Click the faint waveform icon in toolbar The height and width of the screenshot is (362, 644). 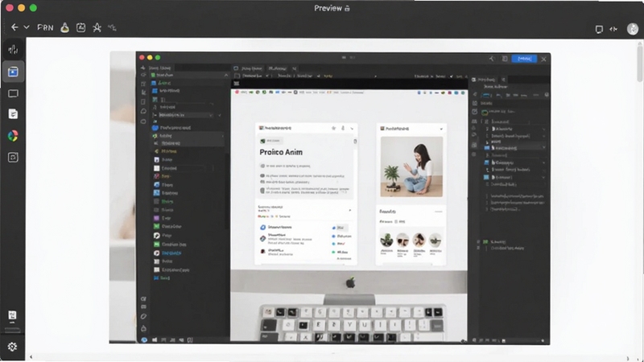[x=112, y=27]
